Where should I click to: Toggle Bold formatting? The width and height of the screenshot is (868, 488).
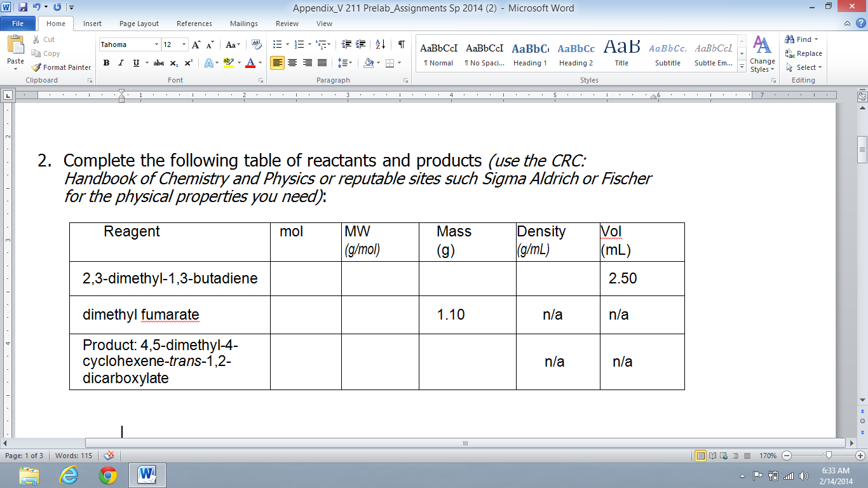(x=106, y=63)
